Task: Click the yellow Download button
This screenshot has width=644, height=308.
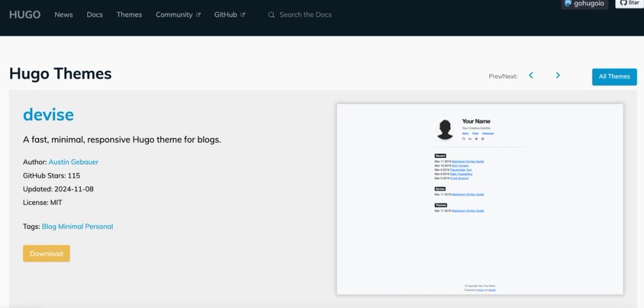Action: (46, 253)
